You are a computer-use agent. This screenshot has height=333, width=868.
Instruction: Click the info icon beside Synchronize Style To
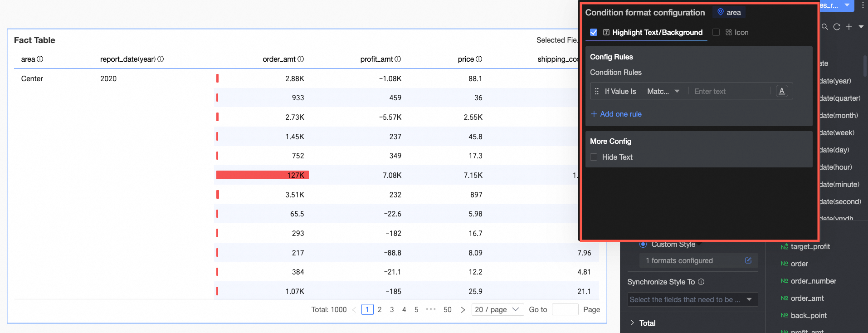pos(701,282)
